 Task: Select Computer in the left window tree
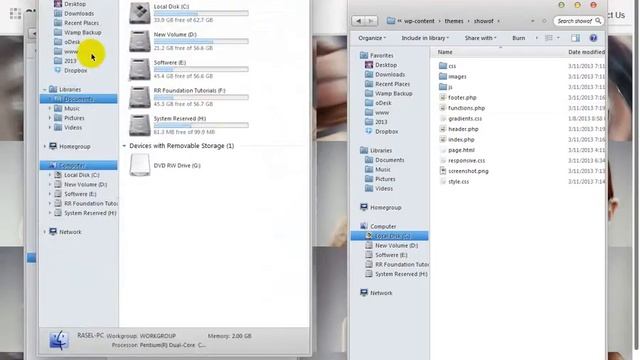(x=78, y=165)
